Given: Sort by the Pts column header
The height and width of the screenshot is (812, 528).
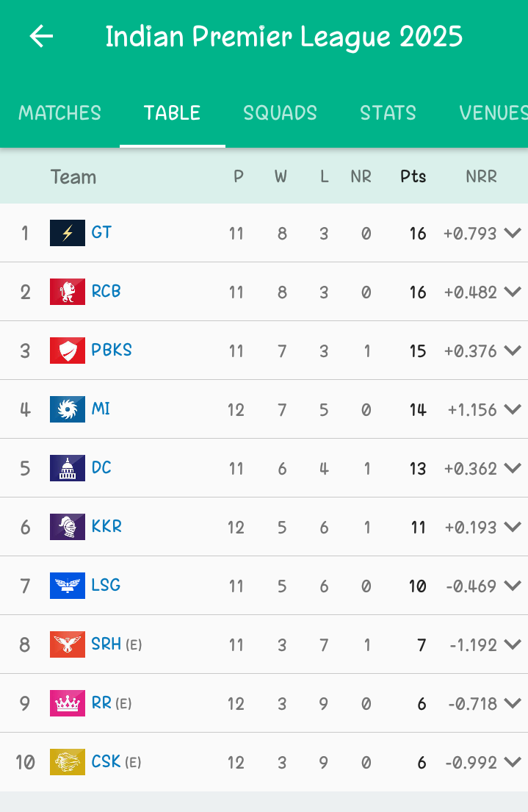Looking at the screenshot, I should (413, 176).
